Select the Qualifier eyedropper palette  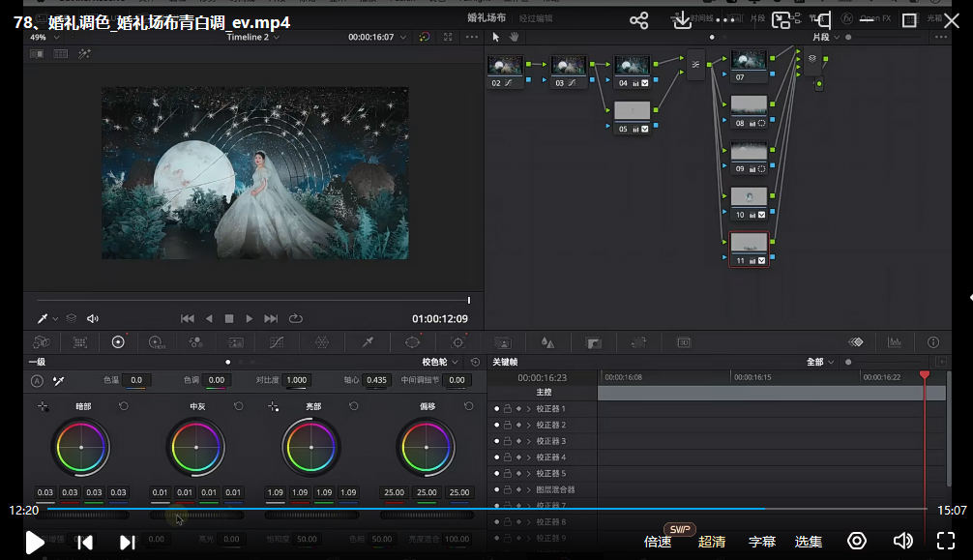pos(368,342)
